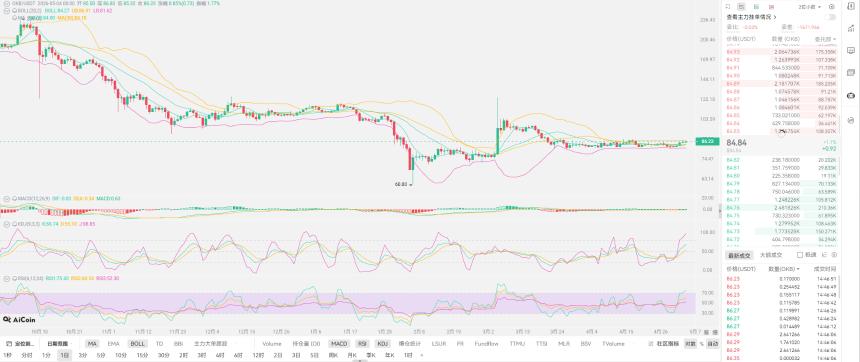The image size is (860, 362).
Task: Switch to 4时 timeframe
Action: pos(220,355)
